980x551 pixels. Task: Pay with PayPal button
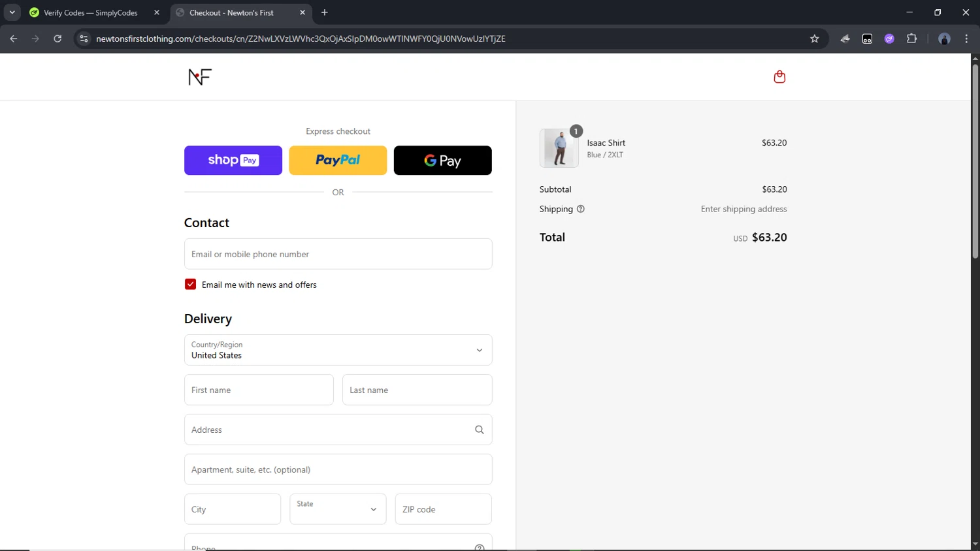coord(338,160)
